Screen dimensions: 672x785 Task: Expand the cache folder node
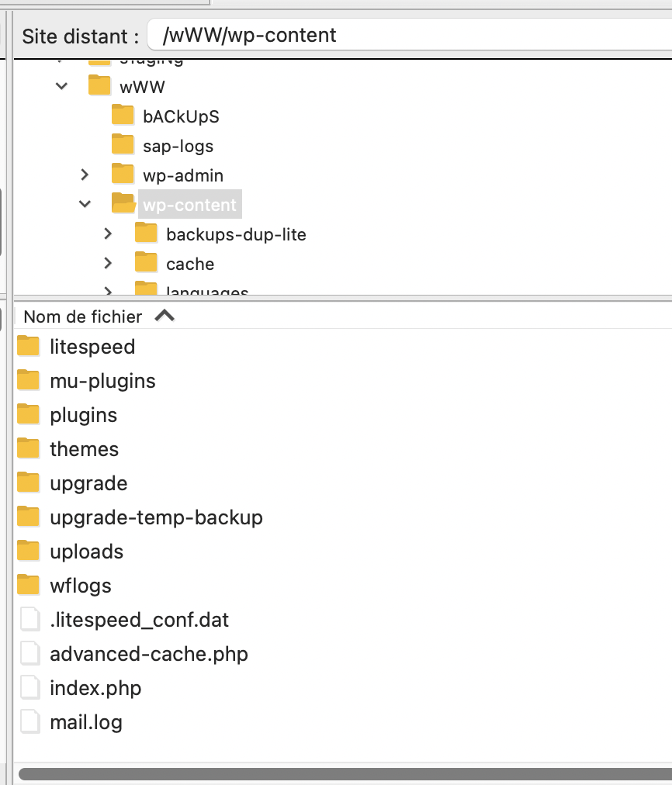click(108, 263)
